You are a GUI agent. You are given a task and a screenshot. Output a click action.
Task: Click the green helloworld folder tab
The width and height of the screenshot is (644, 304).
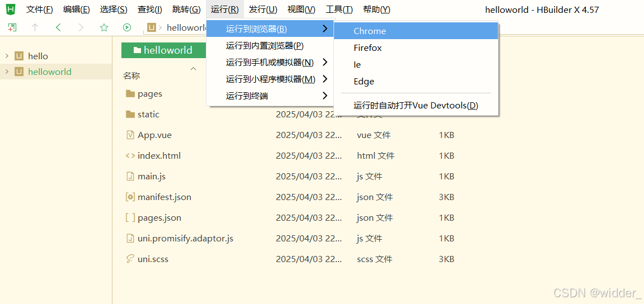point(163,50)
